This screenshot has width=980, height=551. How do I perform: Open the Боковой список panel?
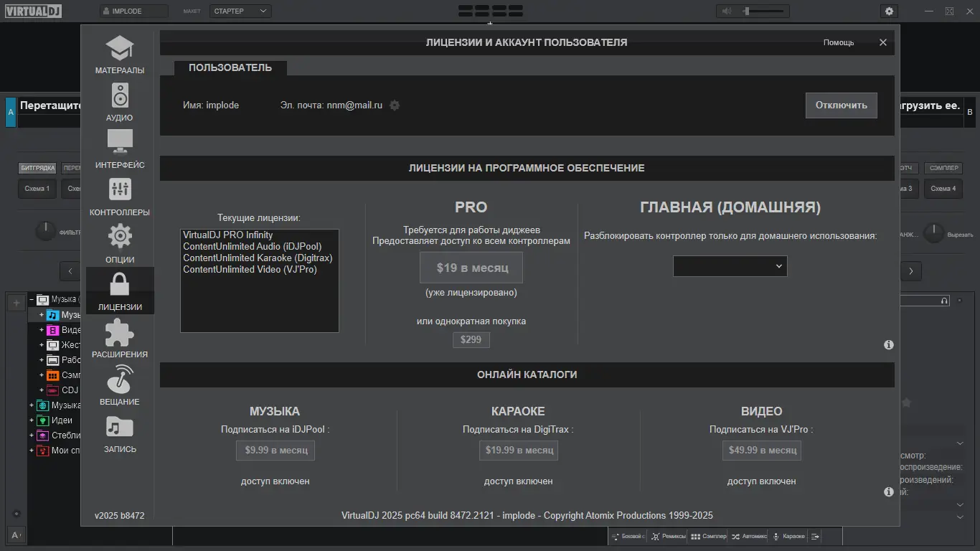[x=628, y=536]
